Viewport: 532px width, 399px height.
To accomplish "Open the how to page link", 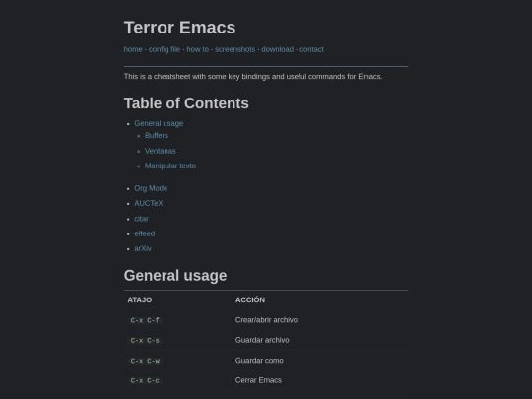I will (197, 49).
